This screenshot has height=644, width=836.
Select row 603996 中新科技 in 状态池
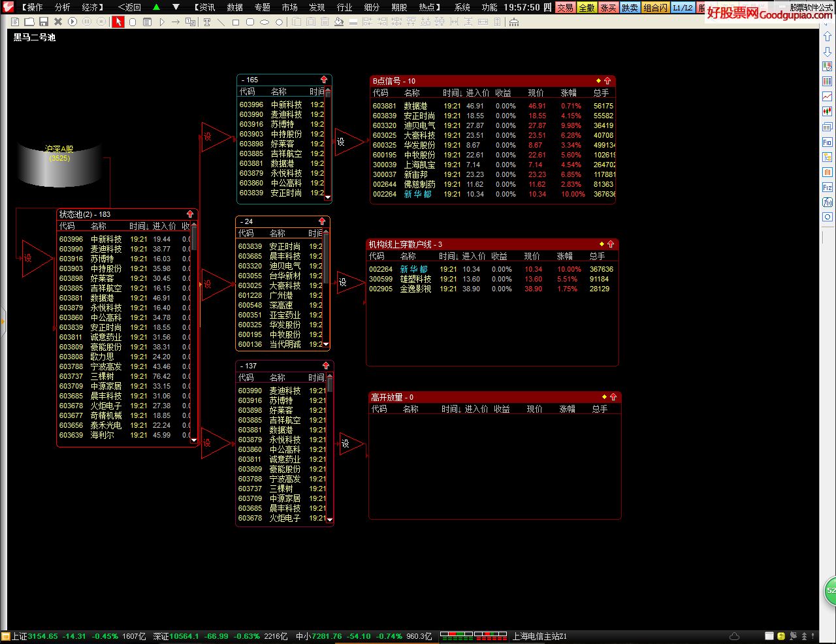(123, 239)
